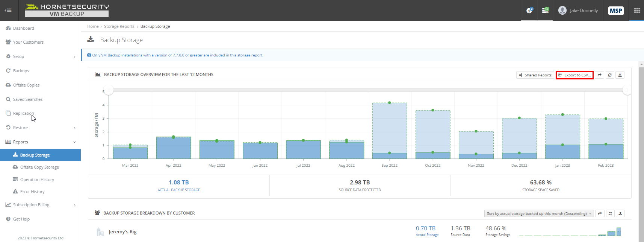Click the Sep 2022 bar in chart
Screen dimensions: 644x242
point(390,131)
